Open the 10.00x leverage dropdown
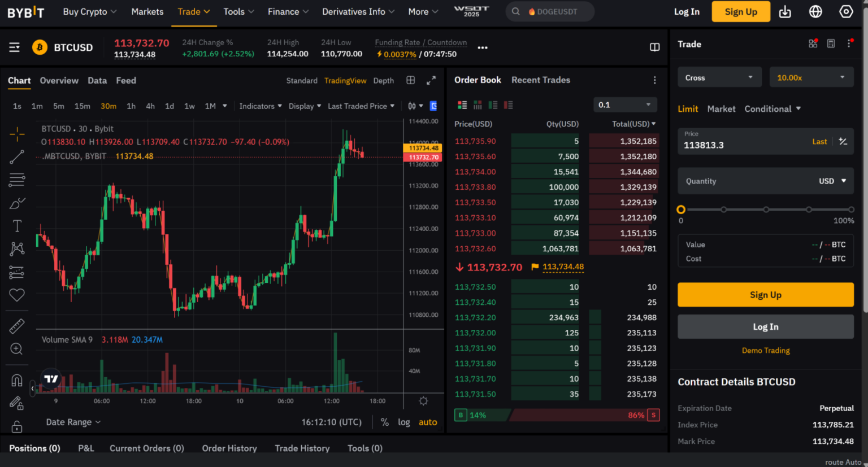The image size is (868, 467). [x=810, y=77]
